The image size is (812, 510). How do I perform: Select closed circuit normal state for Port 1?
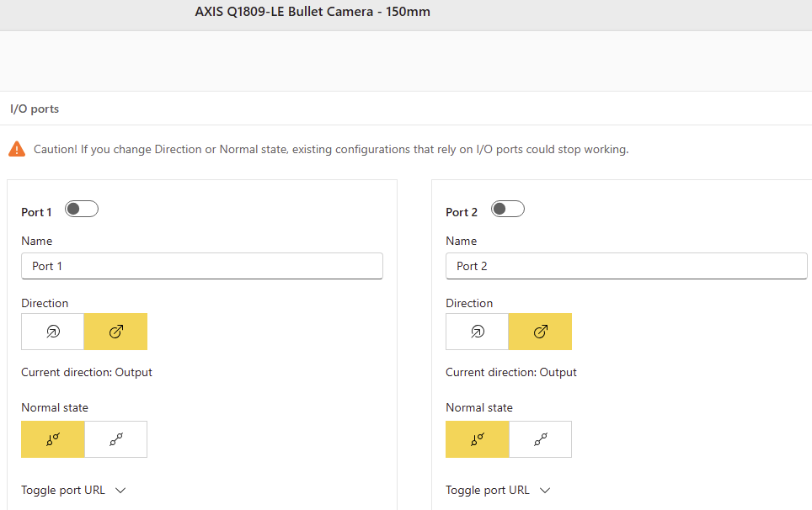(x=116, y=439)
